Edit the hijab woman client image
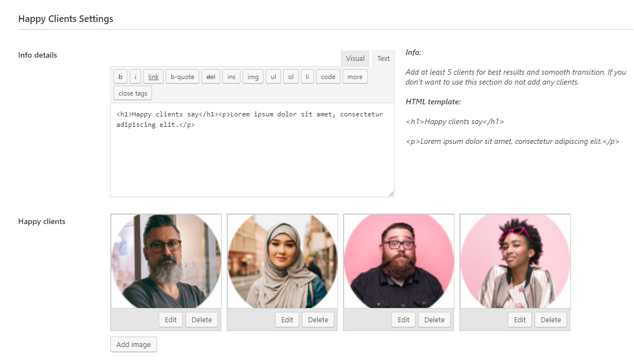 (x=287, y=320)
